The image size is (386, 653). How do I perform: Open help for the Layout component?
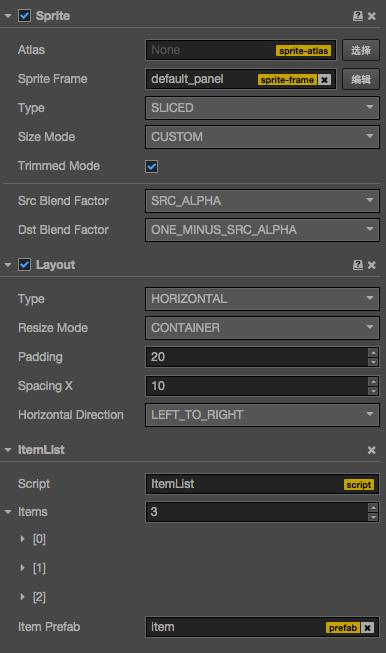pos(358,264)
